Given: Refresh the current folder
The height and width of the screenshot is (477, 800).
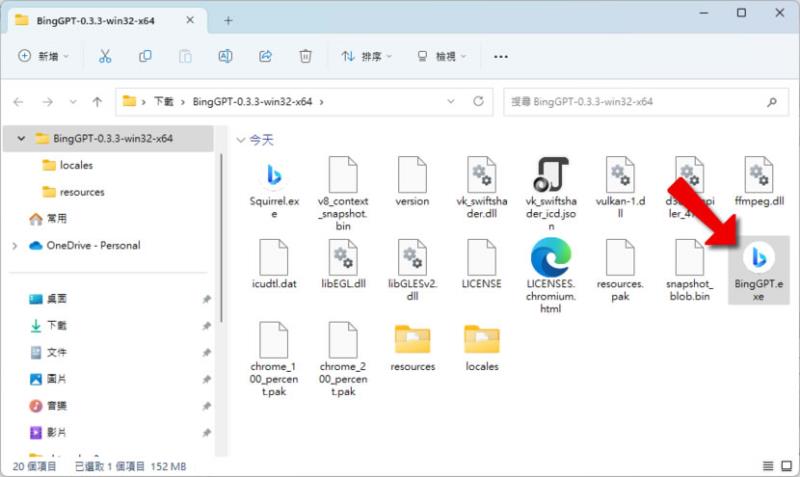Looking at the screenshot, I should coord(478,102).
